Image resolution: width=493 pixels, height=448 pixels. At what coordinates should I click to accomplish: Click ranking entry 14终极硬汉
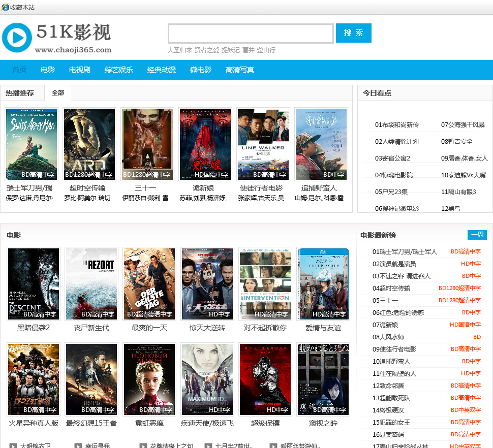click(388, 410)
